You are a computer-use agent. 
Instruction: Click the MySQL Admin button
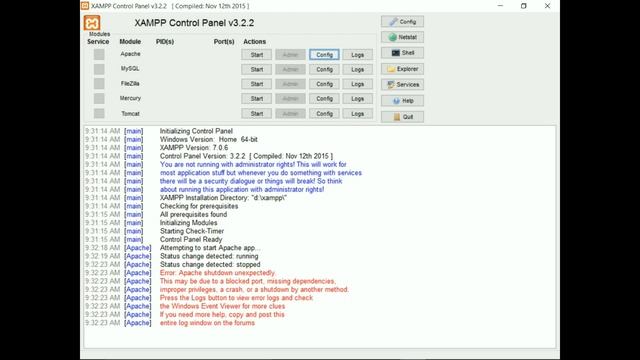point(290,69)
